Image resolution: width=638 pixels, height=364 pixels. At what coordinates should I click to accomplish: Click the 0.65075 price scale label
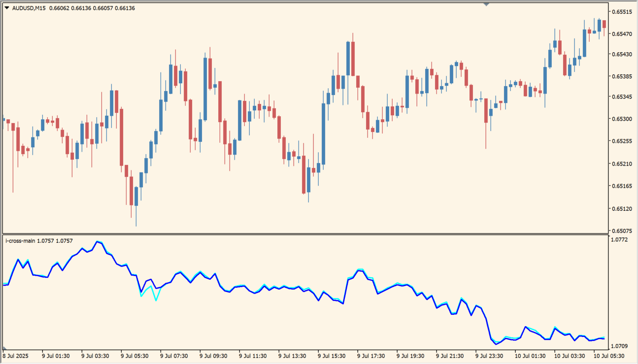coord(622,231)
